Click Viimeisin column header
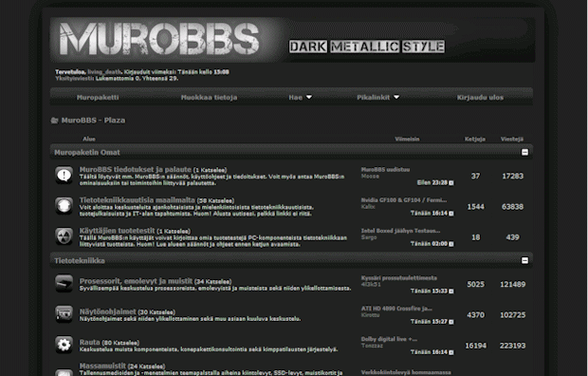 coord(407,139)
